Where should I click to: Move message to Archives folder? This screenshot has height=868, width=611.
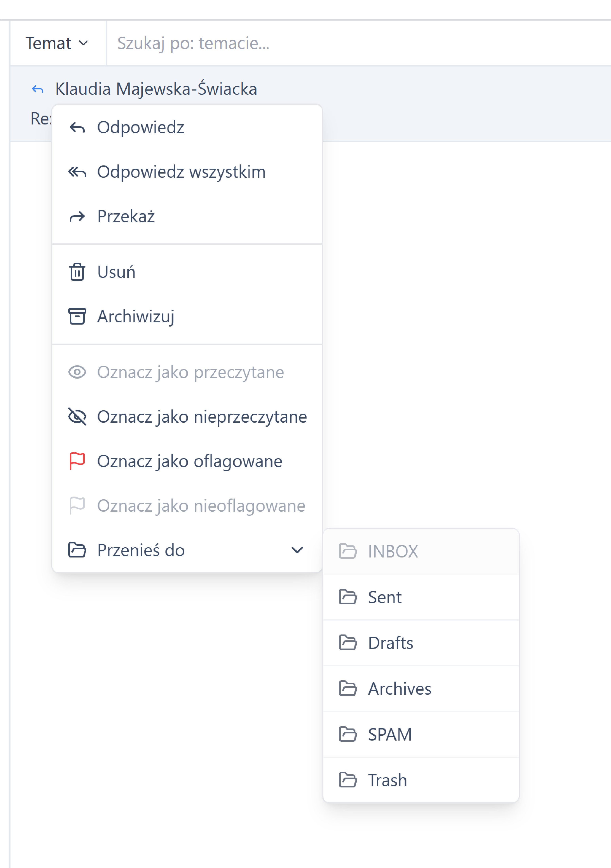[399, 689]
